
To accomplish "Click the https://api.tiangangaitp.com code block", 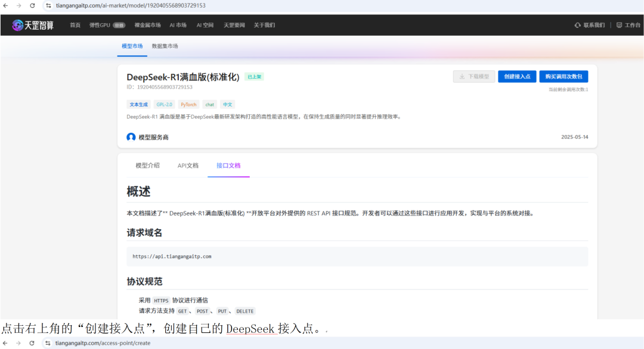I will pos(357,257).
